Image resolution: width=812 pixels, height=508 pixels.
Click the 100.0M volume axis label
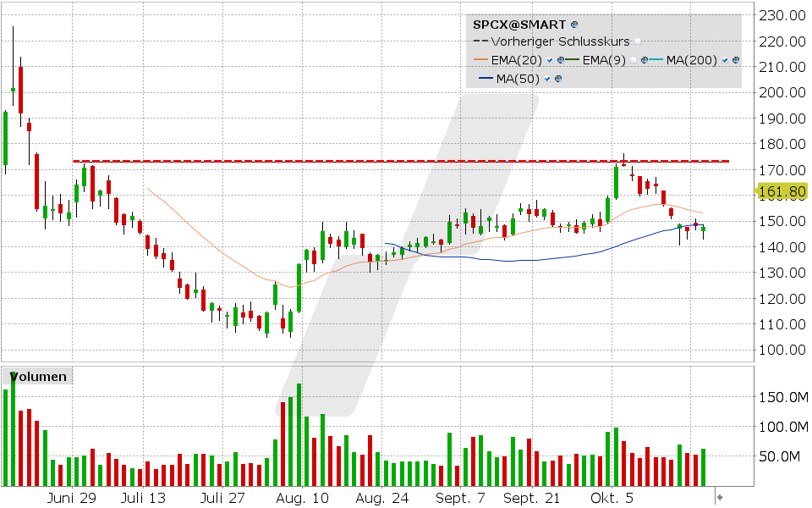coord(783,427)
